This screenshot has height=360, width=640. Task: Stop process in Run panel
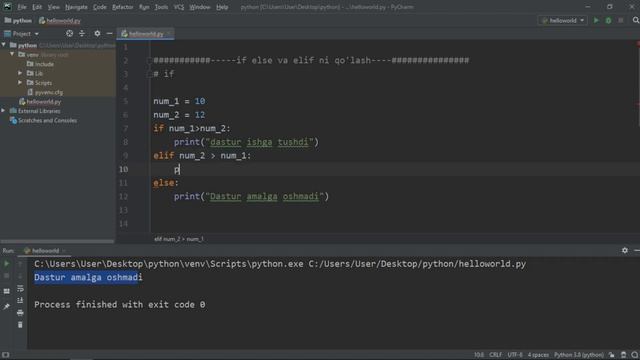pyautogui.click(x=7, y=276)
